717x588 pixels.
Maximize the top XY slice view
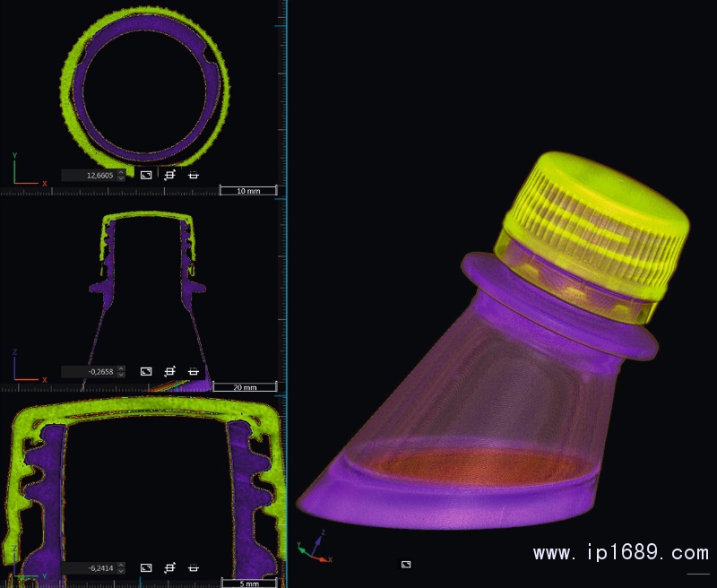click(146, 176)
